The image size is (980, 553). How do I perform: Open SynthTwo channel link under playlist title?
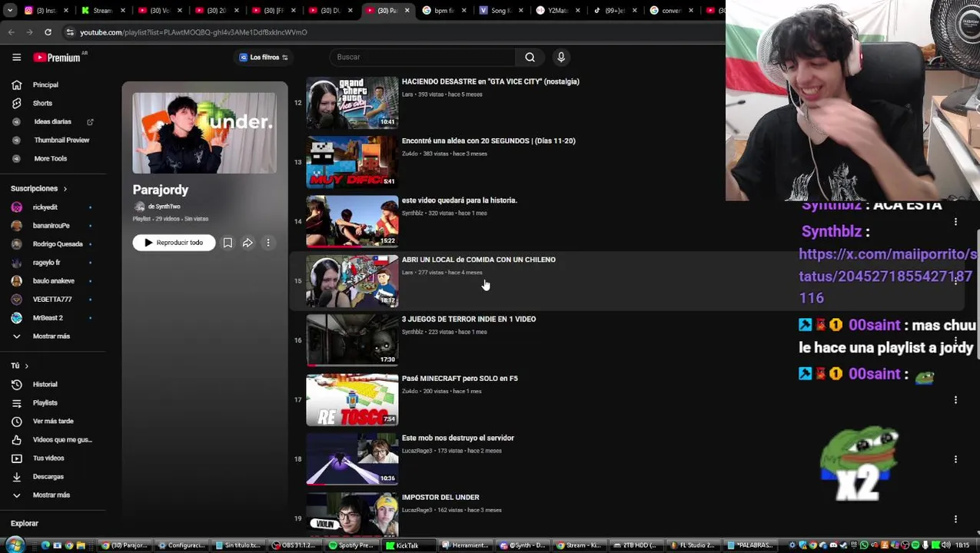tap(164, 207)
